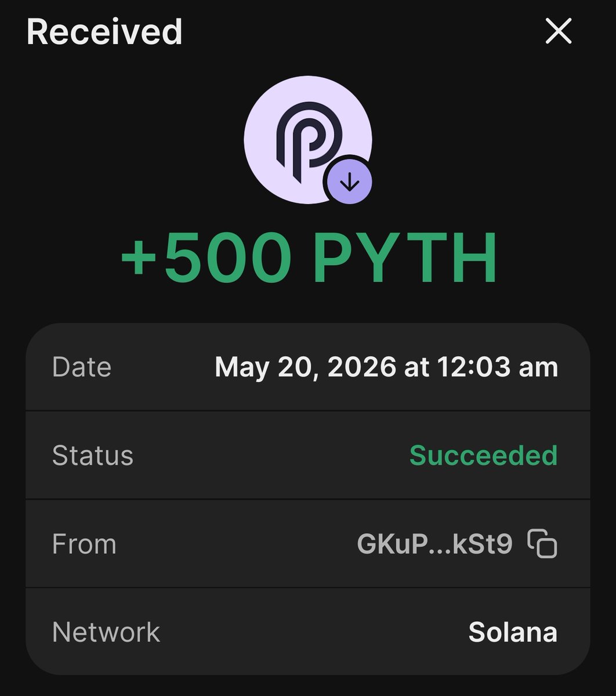
Task: Tap the Network row label
Action: 106,632
